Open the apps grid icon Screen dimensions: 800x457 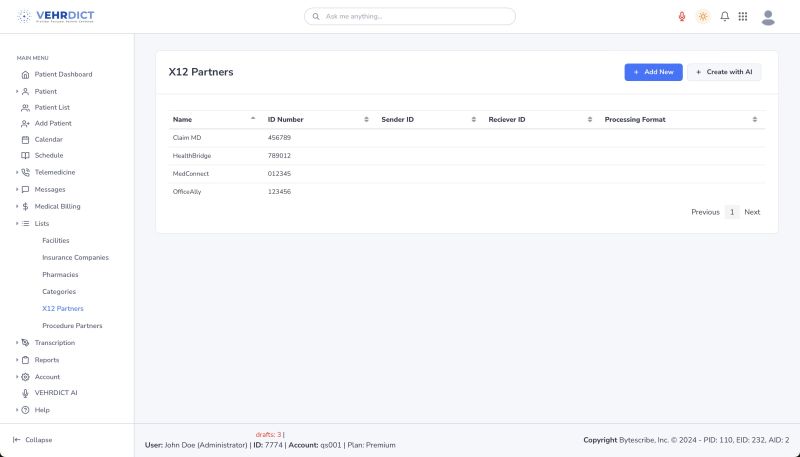[x=743, y=16]
